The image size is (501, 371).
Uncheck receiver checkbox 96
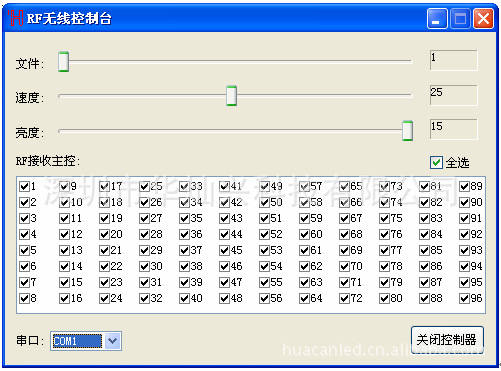click(465, 298)
